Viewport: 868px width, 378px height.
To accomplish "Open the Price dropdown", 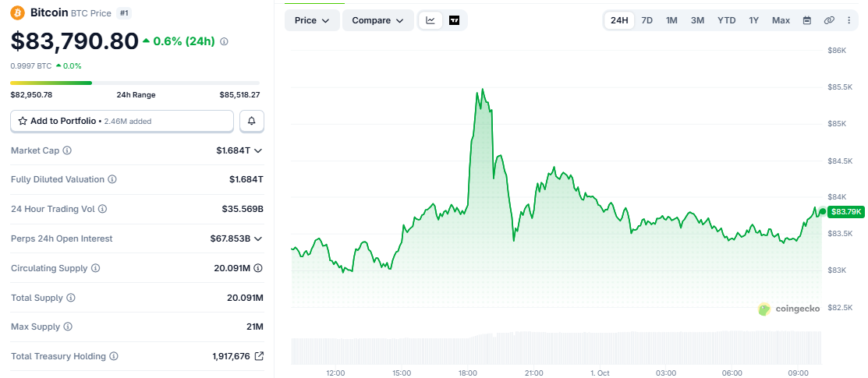I will click(x=312, y=20).
